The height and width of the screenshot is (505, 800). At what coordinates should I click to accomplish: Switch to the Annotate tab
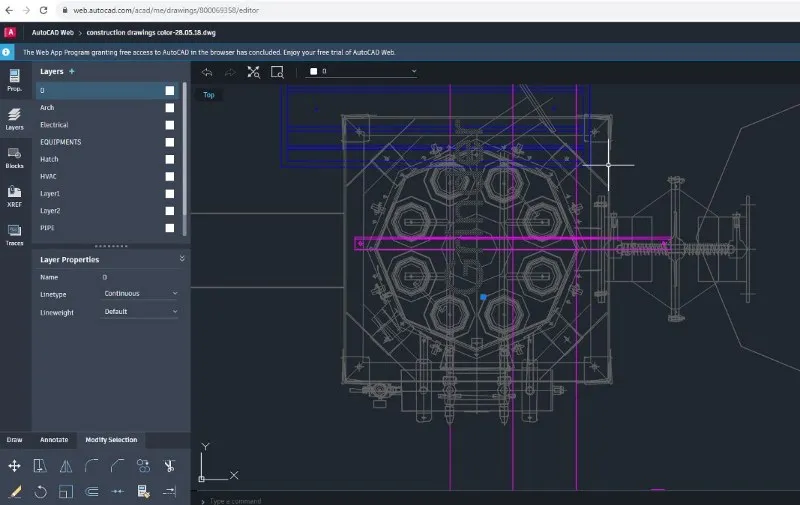point(54,439)
